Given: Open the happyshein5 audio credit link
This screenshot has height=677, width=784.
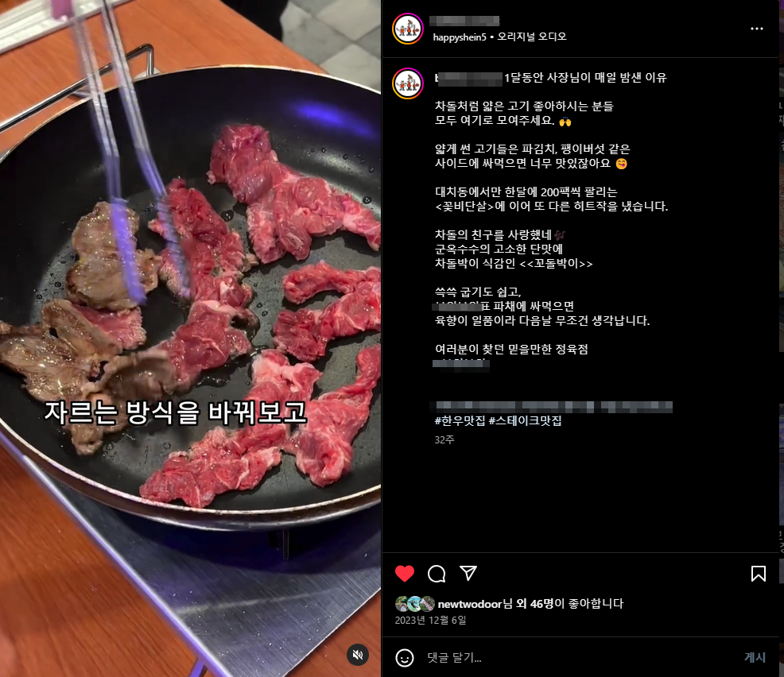Looking at the screenshot, I should coord(459,37).
